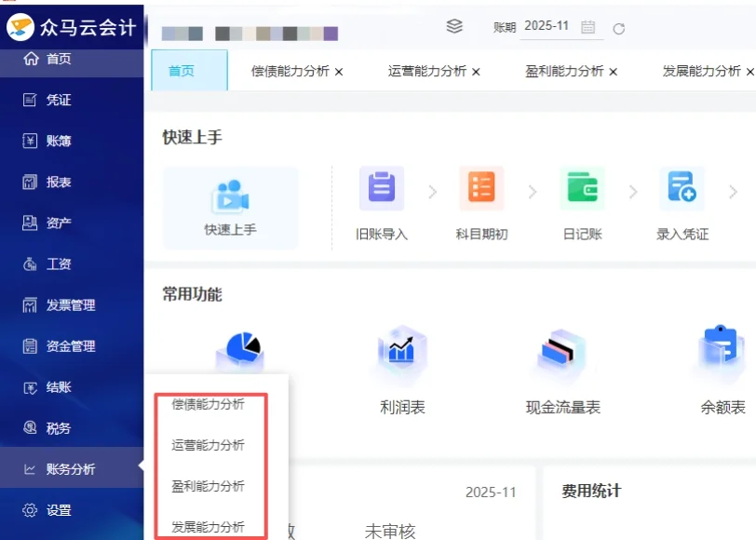Switch to the 发展能力分析 tab
The width and height of the screenshot is (756, 540).
coord(701,72)
